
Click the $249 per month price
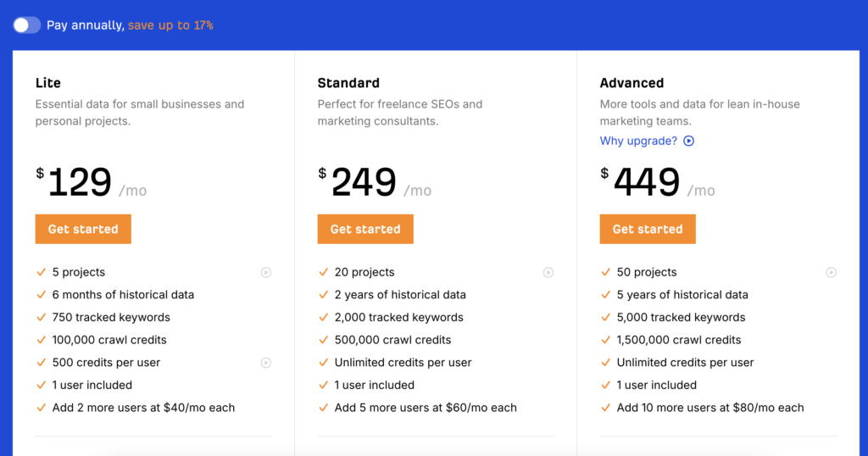[x=364, y=182]
